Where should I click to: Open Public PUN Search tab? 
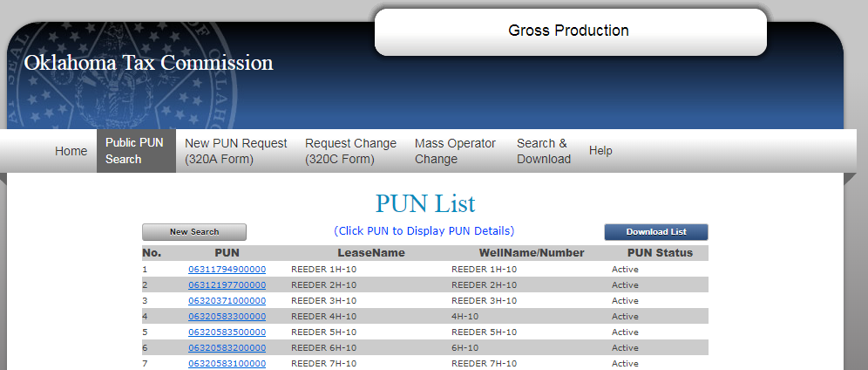coord(136,151)
